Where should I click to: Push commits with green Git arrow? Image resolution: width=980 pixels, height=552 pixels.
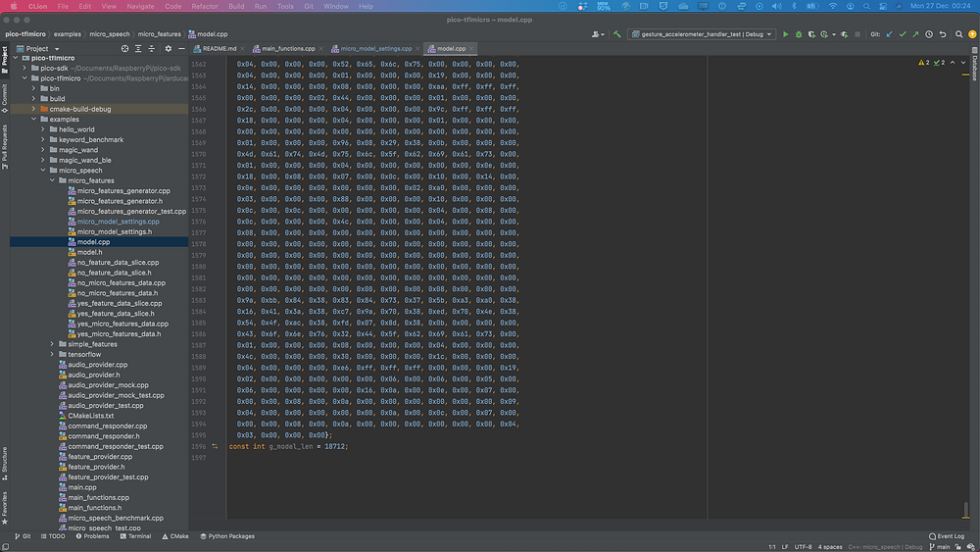(x=915, y=34)
